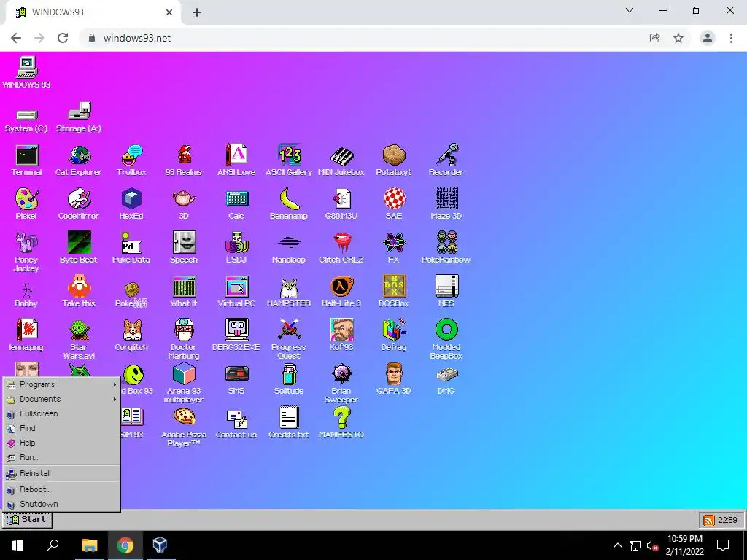This screenshot has width=747, height=560.
Task: Launch the FX atom icon
Action: click(x=394, y=248)
